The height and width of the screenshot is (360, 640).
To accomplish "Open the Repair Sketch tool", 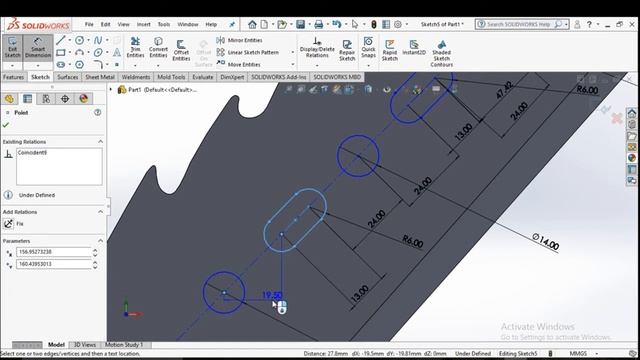I will click(x=347, y=50).
